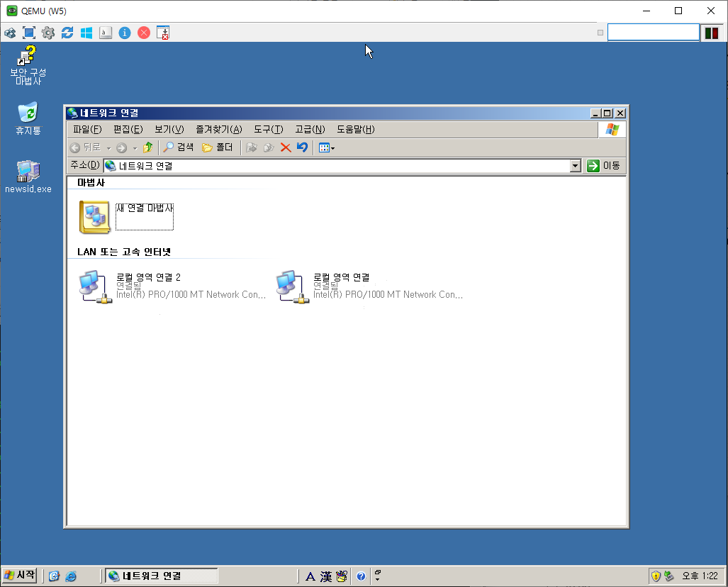Open the 파일(F) menu
The height and width of the screenshot is (587, 728).
(x=87, y=130)
